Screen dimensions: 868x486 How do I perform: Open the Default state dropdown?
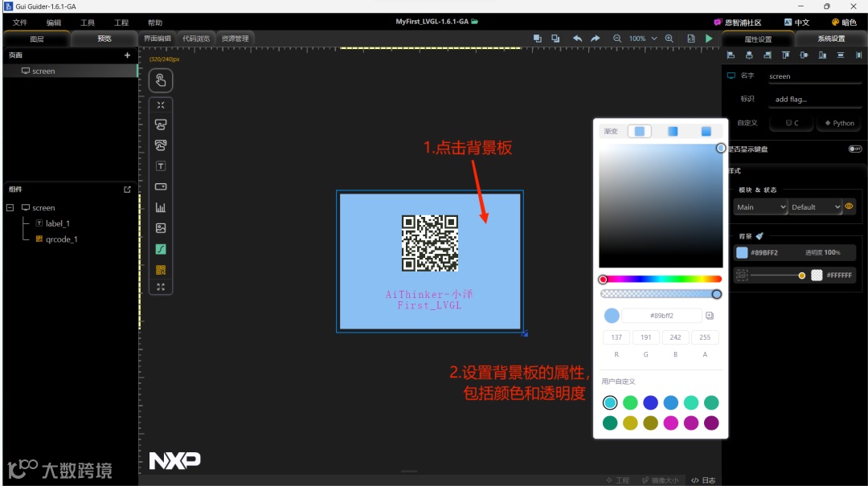pos(814,206)
